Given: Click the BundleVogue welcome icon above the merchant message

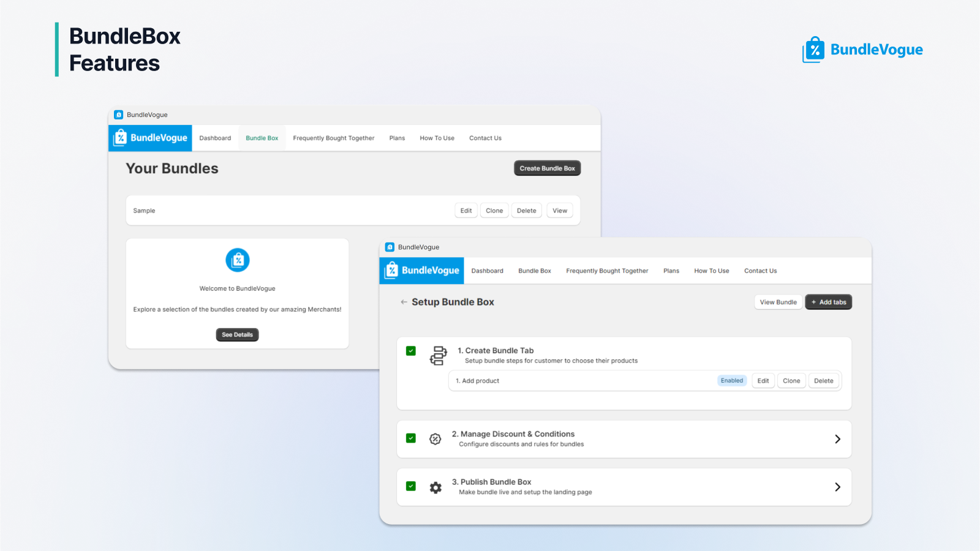Looking at the screenshot, I should pyautogui.click(x=237, y=260).
